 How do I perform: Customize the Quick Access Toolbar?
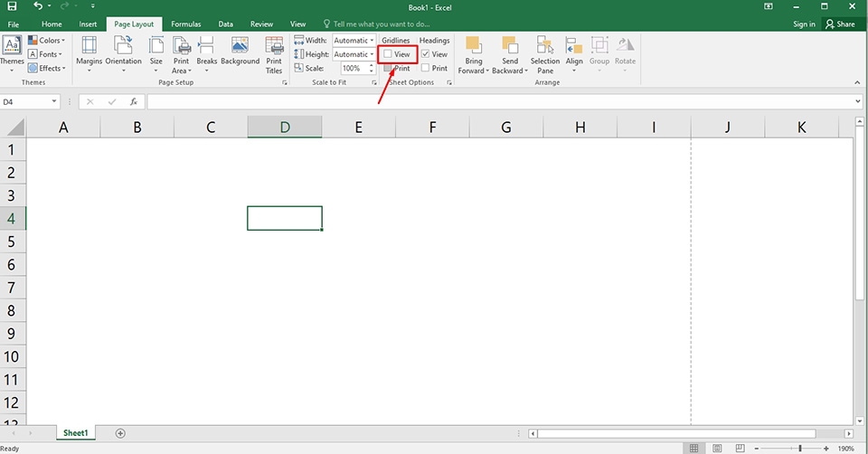coord(92,6)
